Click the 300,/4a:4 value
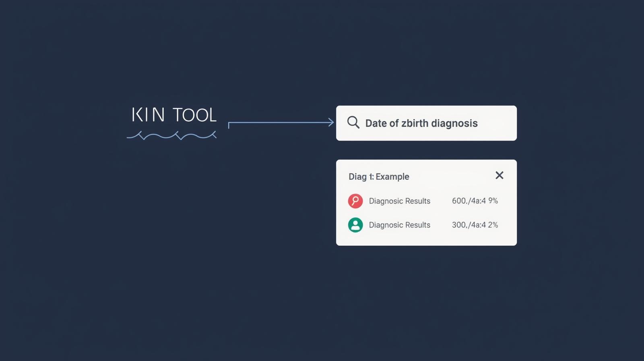The image size is (644, 361). tap(469, 225)
